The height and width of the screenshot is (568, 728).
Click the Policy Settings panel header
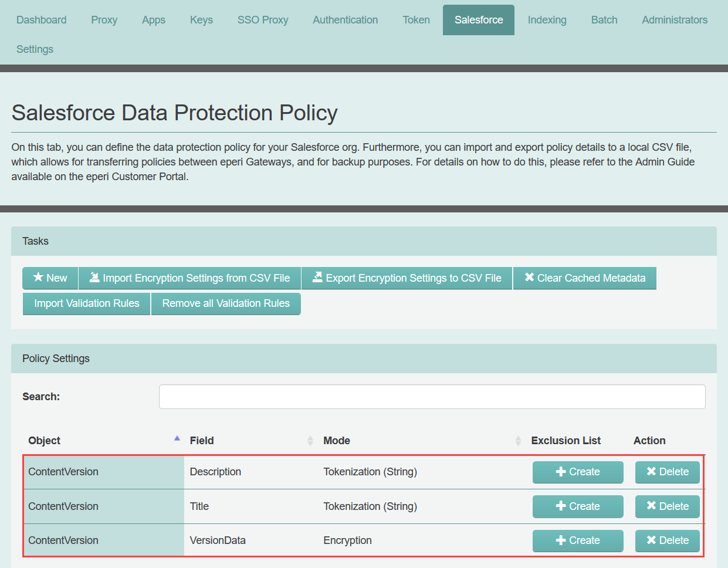tap(364, 359)
